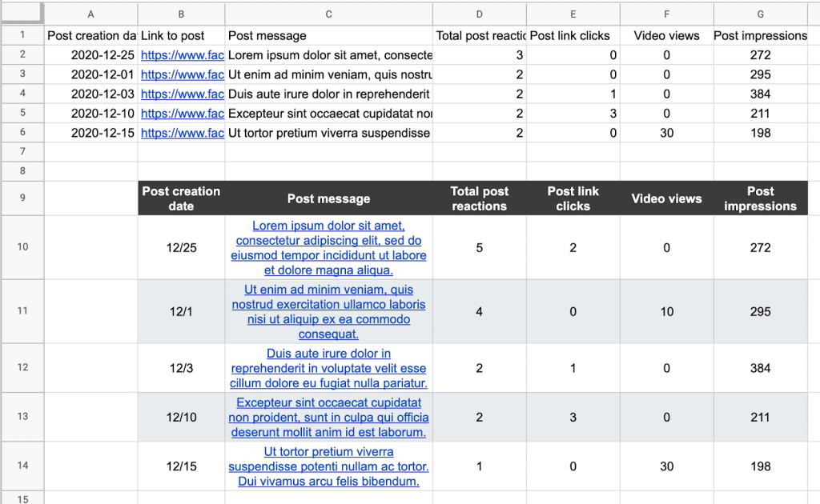Select the 'Post creation date' dark header cell
Screen dimensions: 820x504
coord(181,198)
